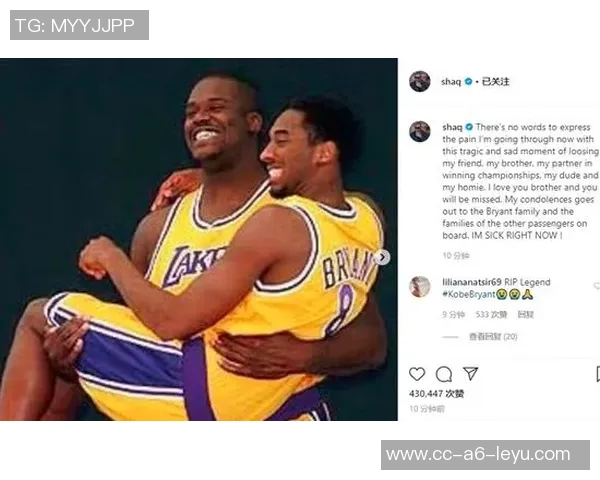Click the Lakers photo of the post
Viewport: 600px width, 480px height.
click(x=199, y=239)
